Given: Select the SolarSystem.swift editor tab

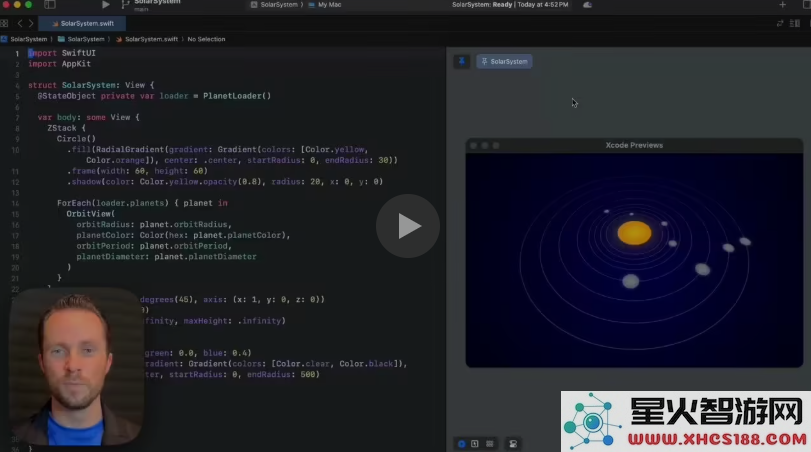Looking at the screenshot, I should click(83, 23).
